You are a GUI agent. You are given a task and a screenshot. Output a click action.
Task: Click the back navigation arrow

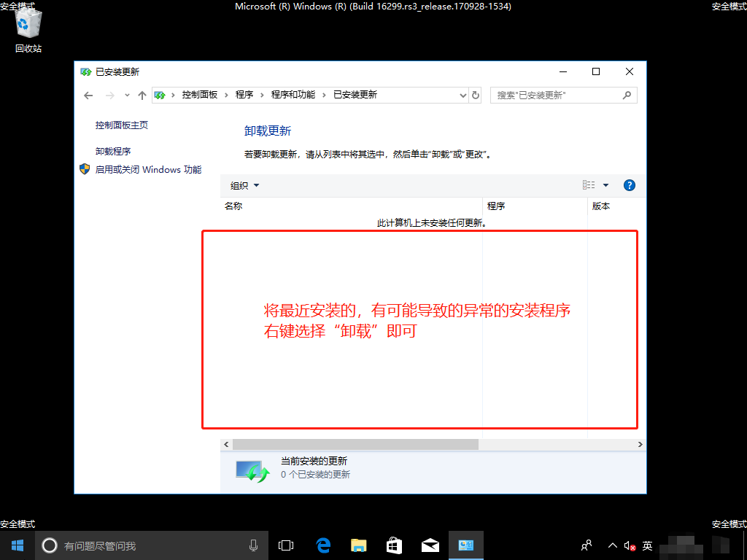(88, 96)
